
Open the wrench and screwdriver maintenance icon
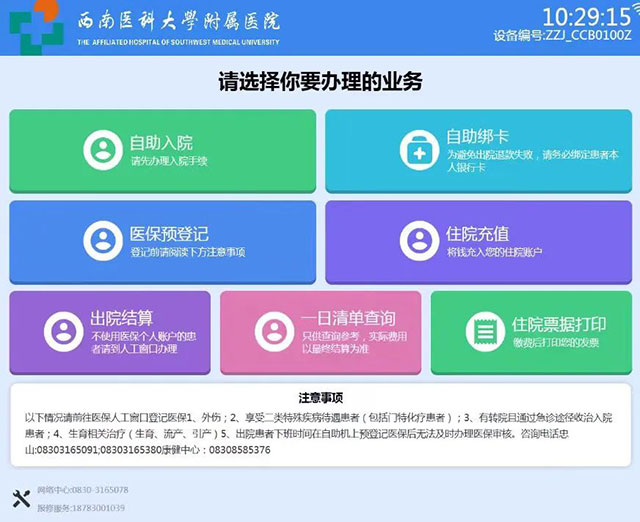[21, 498]
